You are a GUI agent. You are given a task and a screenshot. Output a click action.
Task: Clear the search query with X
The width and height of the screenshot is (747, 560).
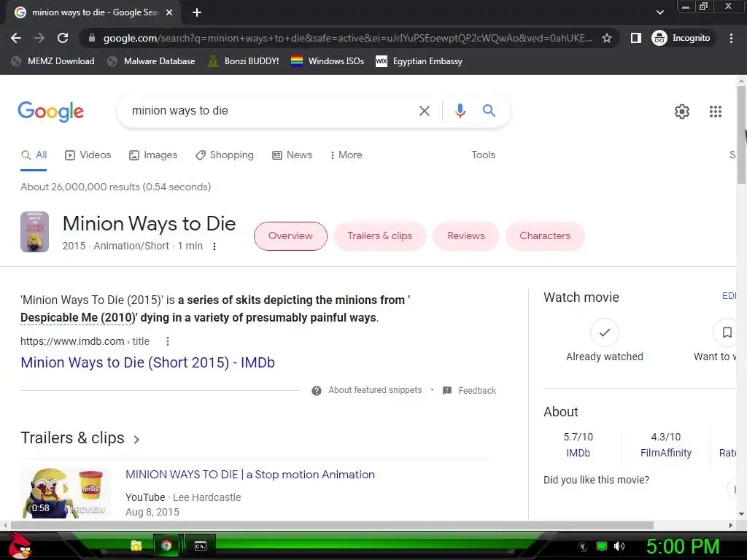(424, 111)
